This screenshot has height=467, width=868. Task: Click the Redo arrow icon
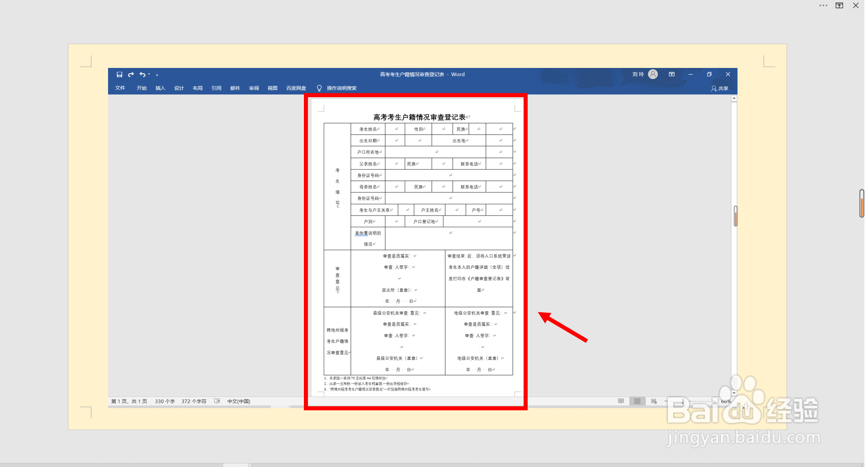click(131, 75)
